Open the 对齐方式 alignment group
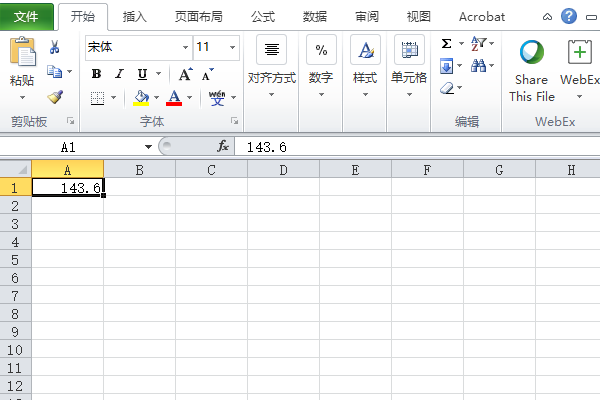 click(x=271, y=66)
